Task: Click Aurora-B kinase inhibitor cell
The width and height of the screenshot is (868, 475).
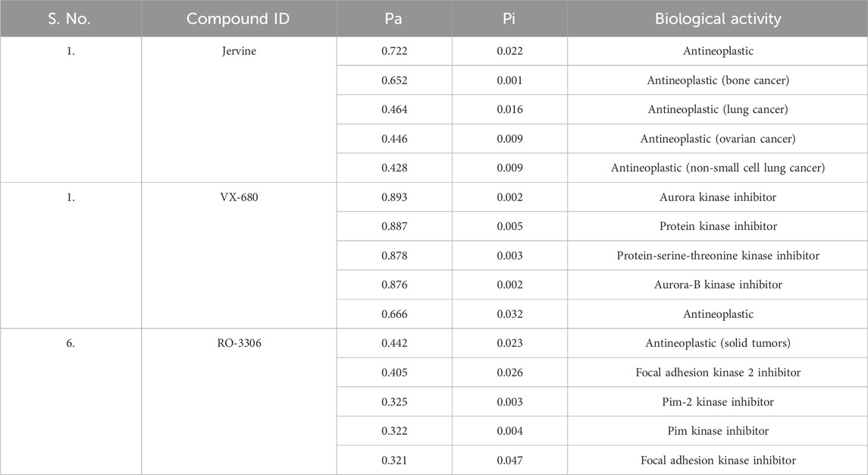Action: tap(717, 285)
